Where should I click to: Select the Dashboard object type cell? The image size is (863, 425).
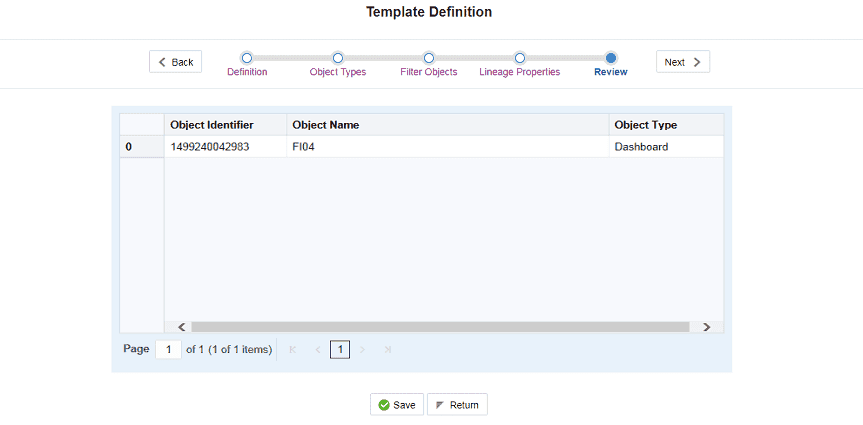click(x=667, y=147)
